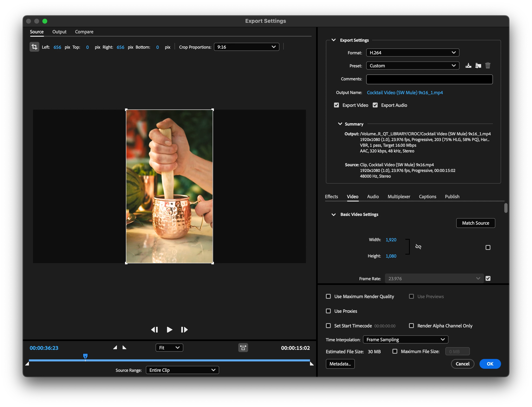This screenshot has height=407, width=532.
Task: Click the output name file link
Action: tap(405, 93)
